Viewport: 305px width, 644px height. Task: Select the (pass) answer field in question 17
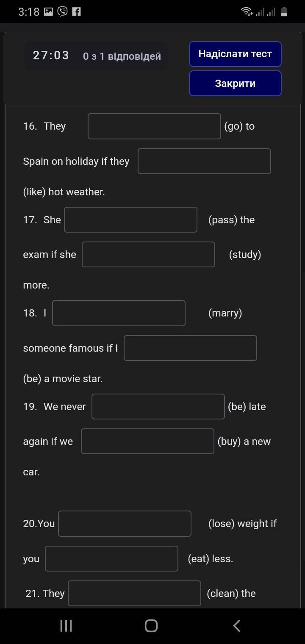coord(130,220)
